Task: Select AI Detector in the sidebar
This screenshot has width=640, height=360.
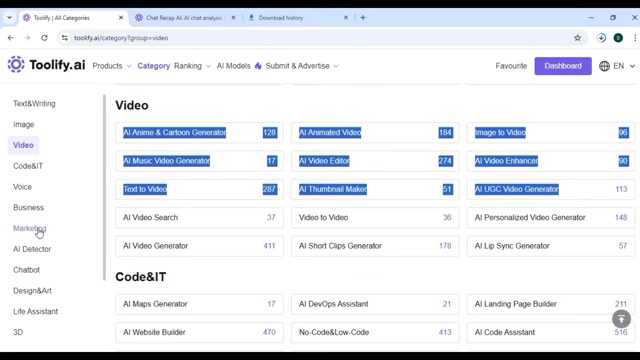Action: coord(32,249)
